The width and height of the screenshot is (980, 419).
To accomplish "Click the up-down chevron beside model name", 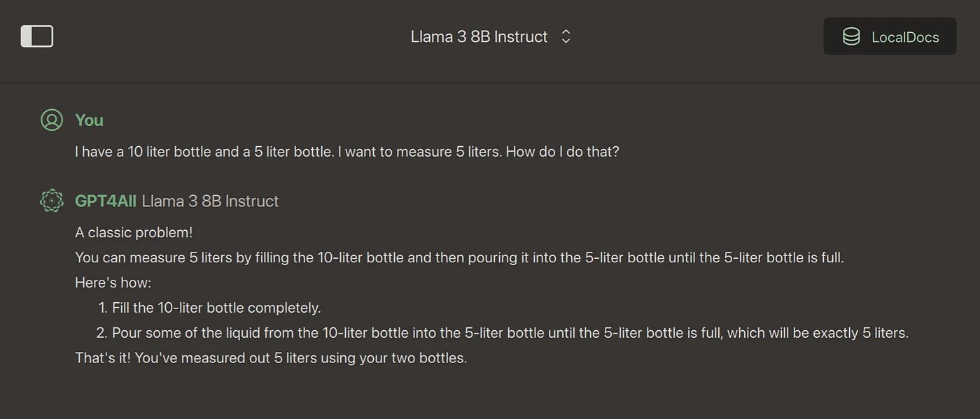I will [x=566, y=37].
